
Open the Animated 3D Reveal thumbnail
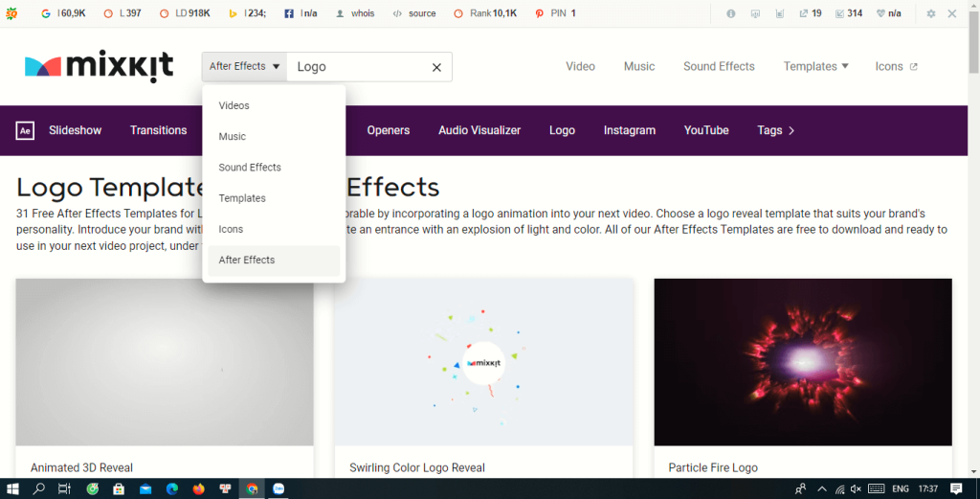[165, 362]
